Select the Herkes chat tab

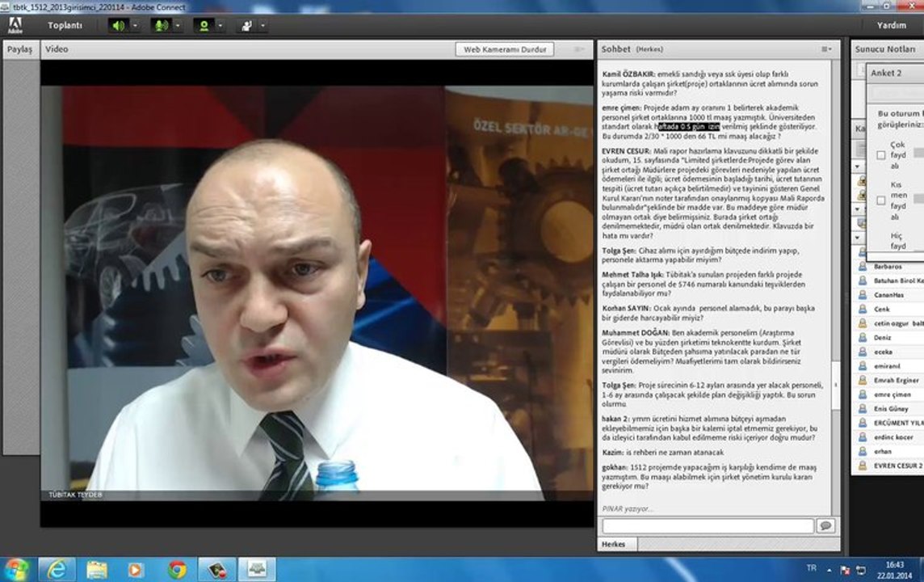point(614,544)
